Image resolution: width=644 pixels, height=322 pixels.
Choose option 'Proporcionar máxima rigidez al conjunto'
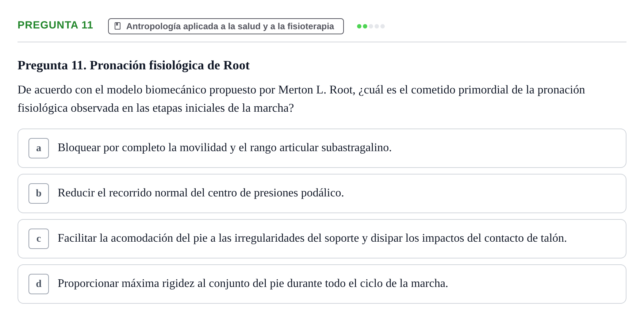[322, 284]
